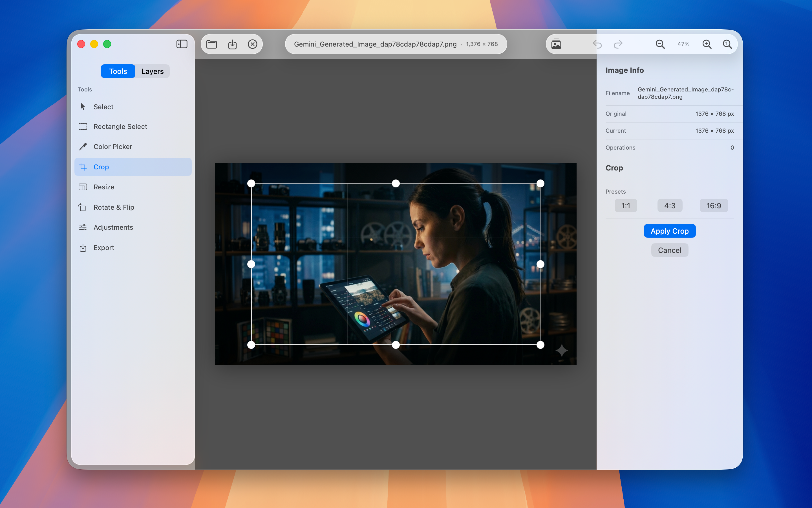
Task: Reset zoom to actual size
Action: click(x=727, y=44)
